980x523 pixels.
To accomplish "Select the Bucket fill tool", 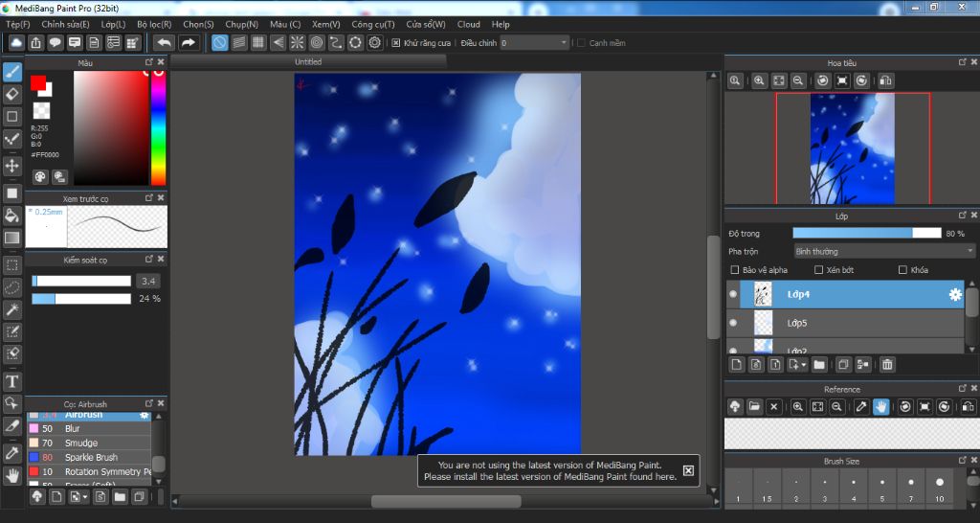I will tap(11, 216).
